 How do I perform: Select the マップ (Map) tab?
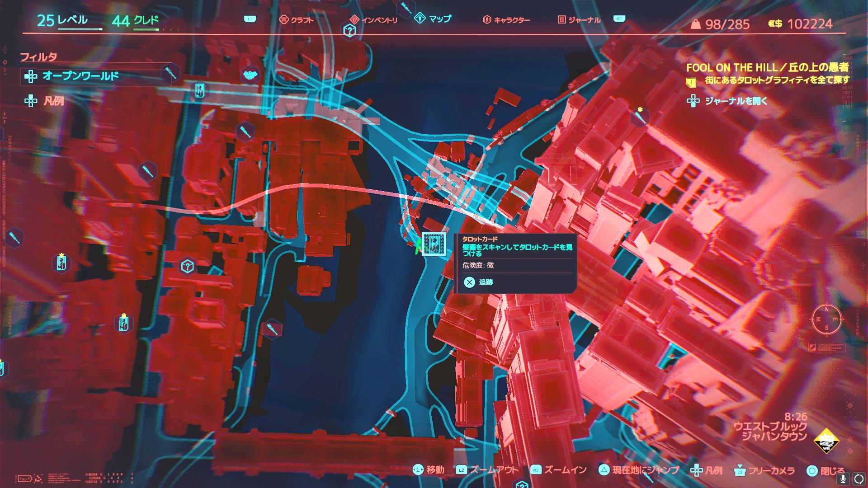coord(433,19)
